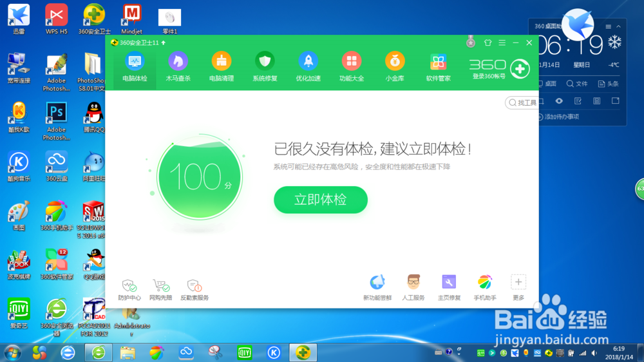Switch to 系统修复 tab
Viewport: 644px width, 362px height.
coord(265,68)
